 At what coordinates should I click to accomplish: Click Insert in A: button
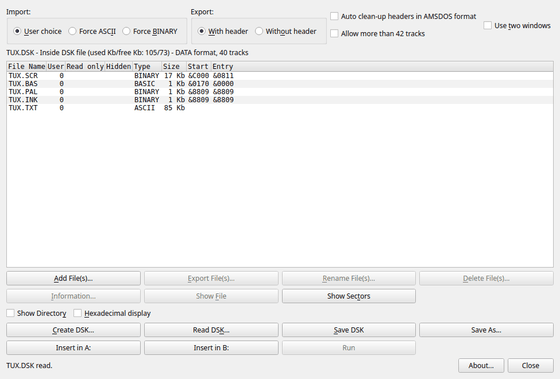coord(73,348)
